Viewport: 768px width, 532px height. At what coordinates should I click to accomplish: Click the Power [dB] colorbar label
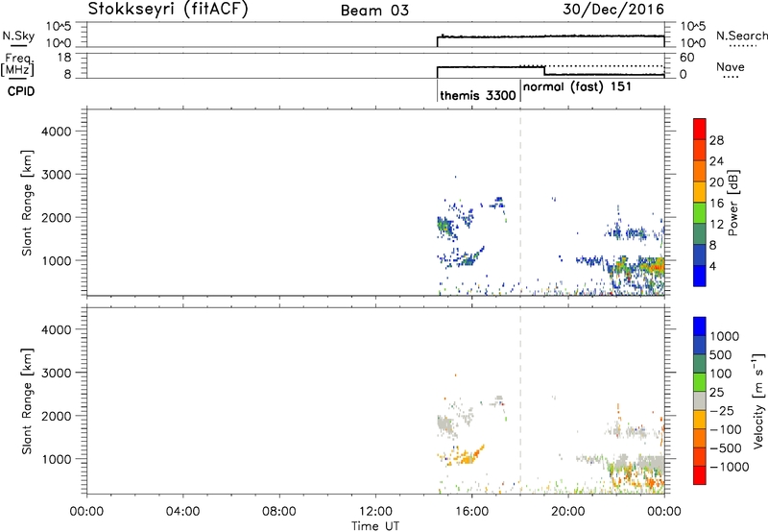732,203
